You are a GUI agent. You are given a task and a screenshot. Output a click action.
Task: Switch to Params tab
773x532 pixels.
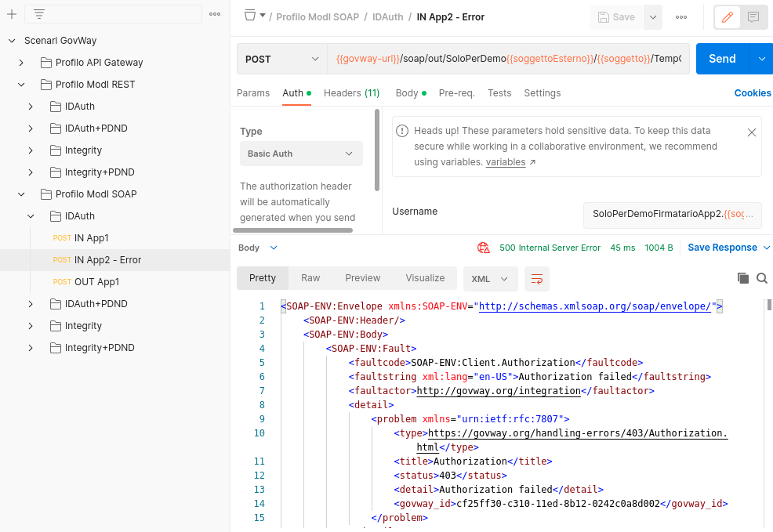[x=253, y=93]
